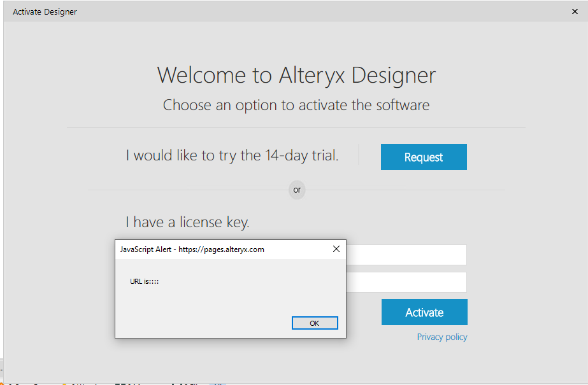Click the horizontal line below the subtitle
The width and height of the screenshot is (588, 385).
[x=296, y=127]
